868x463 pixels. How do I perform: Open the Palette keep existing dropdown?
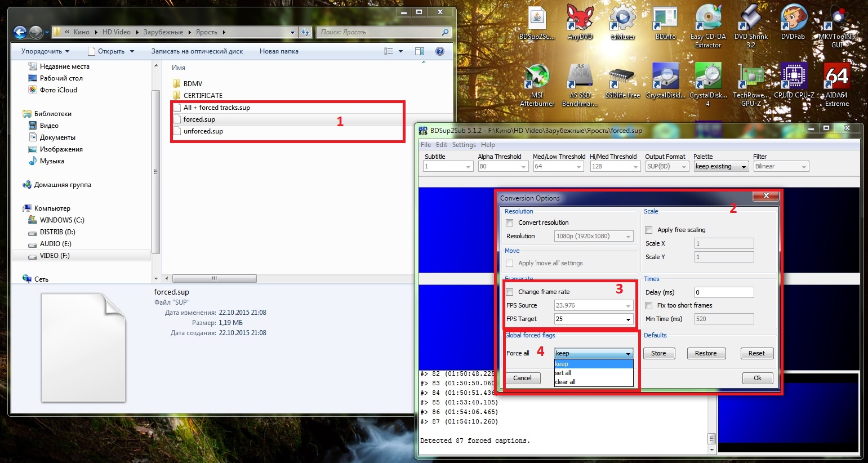pos(720,166)
